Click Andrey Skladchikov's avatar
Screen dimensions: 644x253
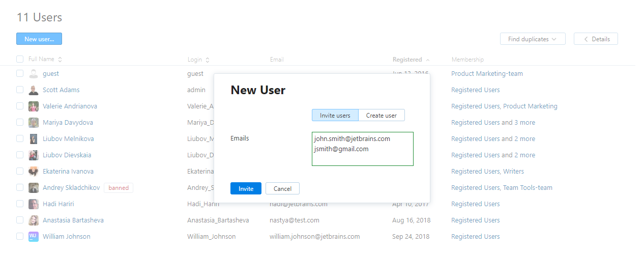[x=34, y=188]
